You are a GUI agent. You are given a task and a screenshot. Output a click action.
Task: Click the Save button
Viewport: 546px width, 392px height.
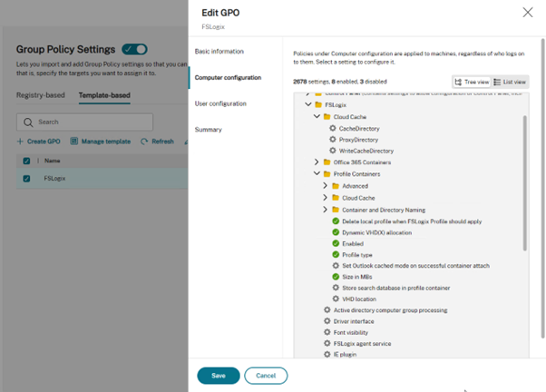pyautogui.click(x=219, y=376)
